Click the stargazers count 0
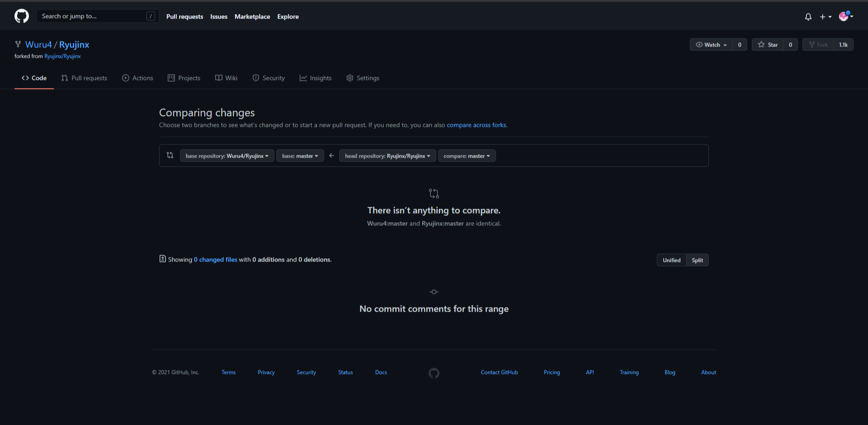 [x=790, y=45]
